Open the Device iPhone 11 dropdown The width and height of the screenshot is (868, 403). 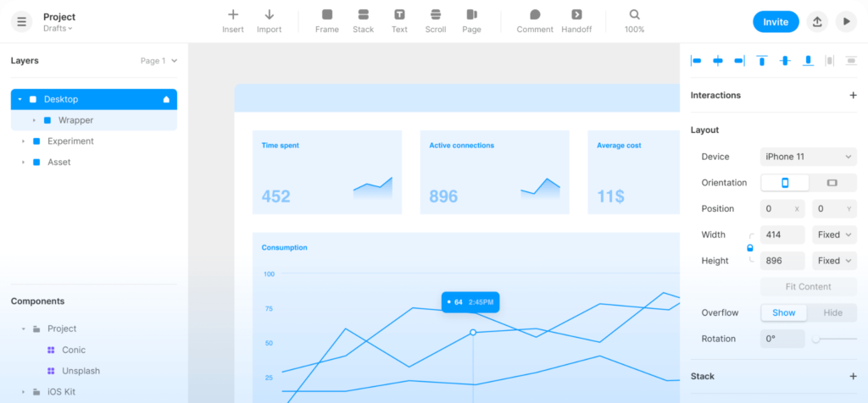(808, 157)
